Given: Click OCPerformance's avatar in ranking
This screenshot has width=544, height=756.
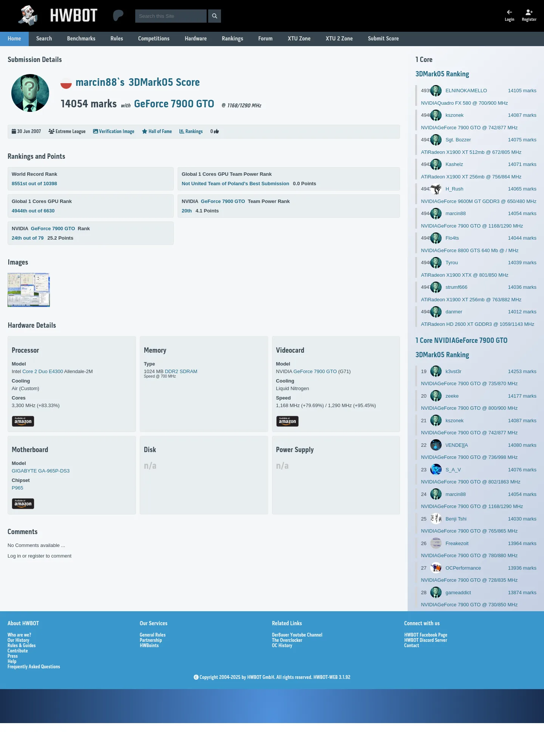Looking at the screenshot, I should 436,568.
